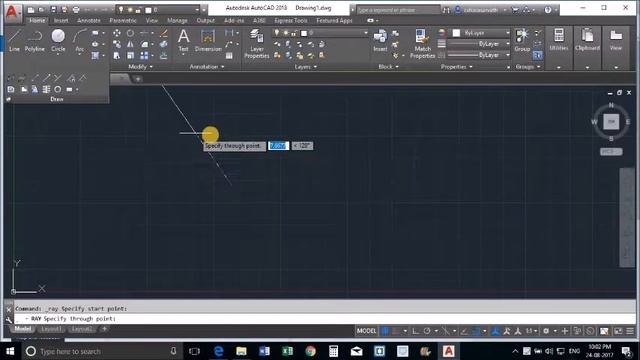Click the Copy tool in Modify panel
This screenshot has width=640, height=360.
117,44
